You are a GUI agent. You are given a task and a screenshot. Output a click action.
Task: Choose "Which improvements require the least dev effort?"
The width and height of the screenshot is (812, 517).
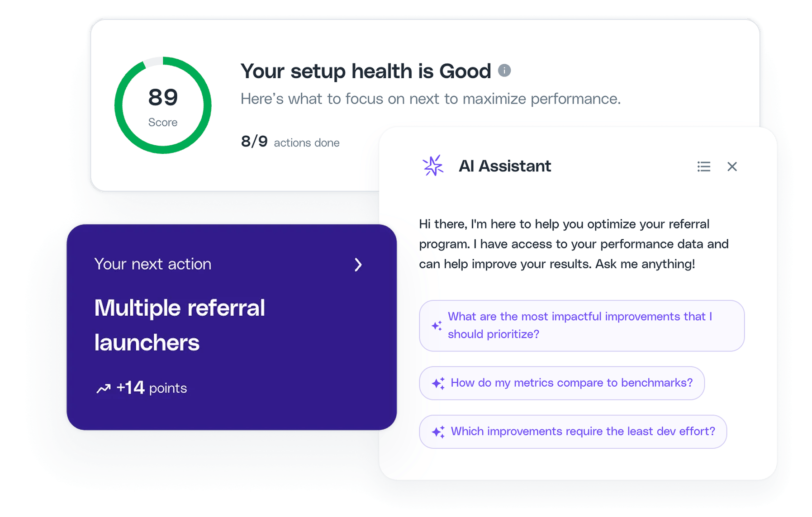[x=583, y=431]
